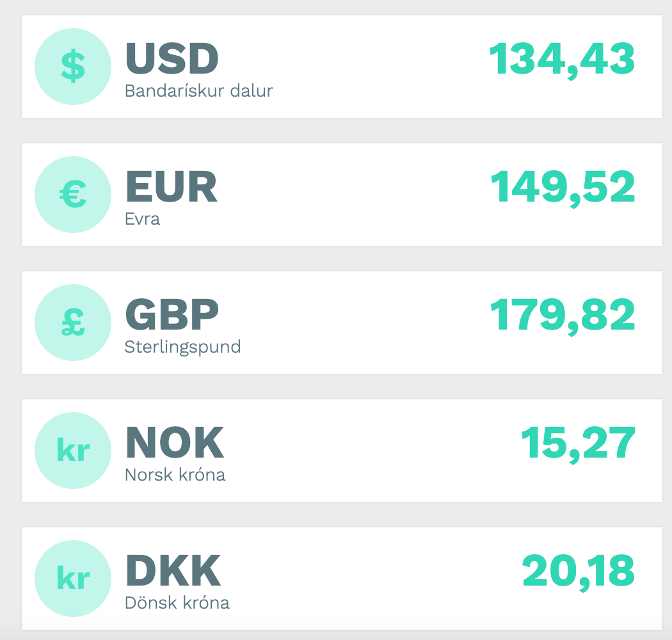The width and height of the screenshot is (672, 640).
Task: Click the NOK kr circle icon
Action: [73, 451]
